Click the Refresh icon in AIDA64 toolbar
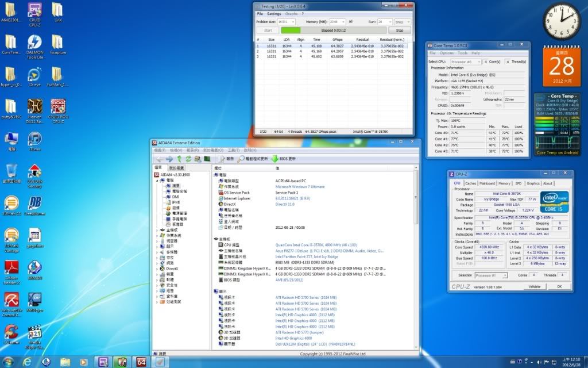The width and height of the screenshot is (588, 368). point(188,159)
